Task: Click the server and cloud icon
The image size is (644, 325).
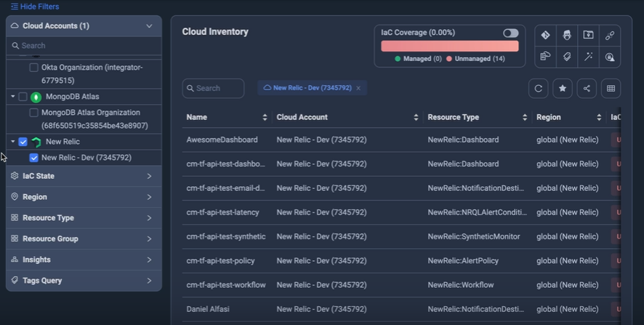Action: tap(545, 56)
